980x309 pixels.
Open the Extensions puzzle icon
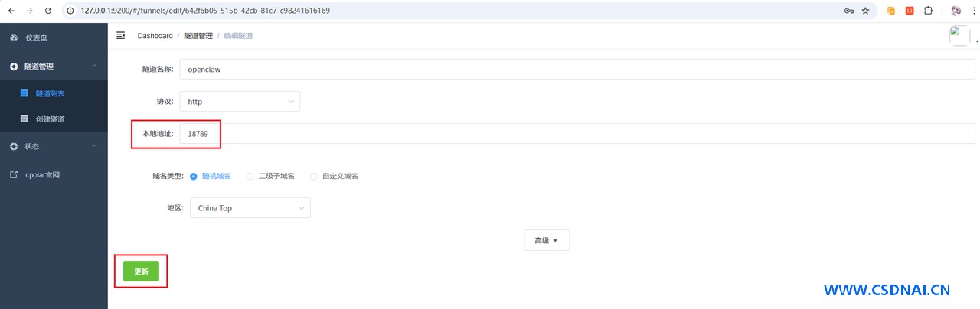point(929,11)
